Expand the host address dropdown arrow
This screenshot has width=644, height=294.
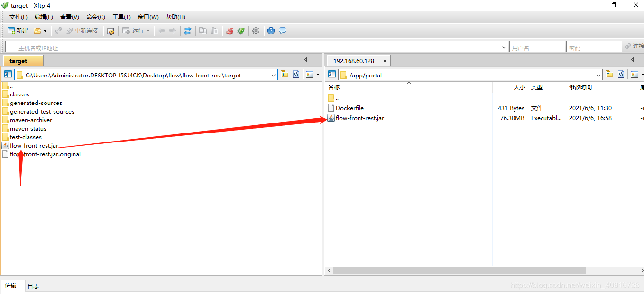tap(504, 47)
